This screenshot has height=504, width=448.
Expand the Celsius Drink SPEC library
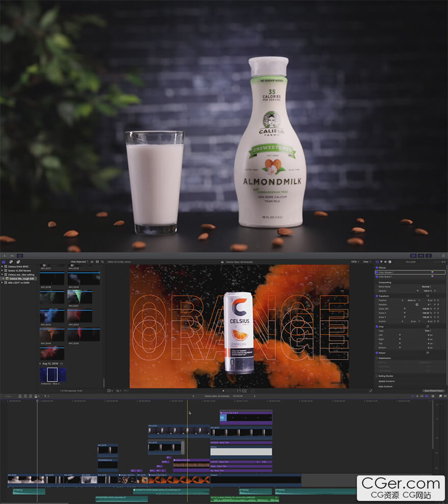tap(2, 267)
